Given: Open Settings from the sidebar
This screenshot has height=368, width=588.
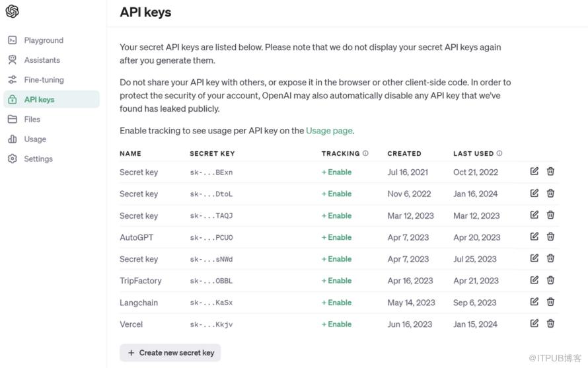Looking at the screenshot, I should click(x=38, y=159).
